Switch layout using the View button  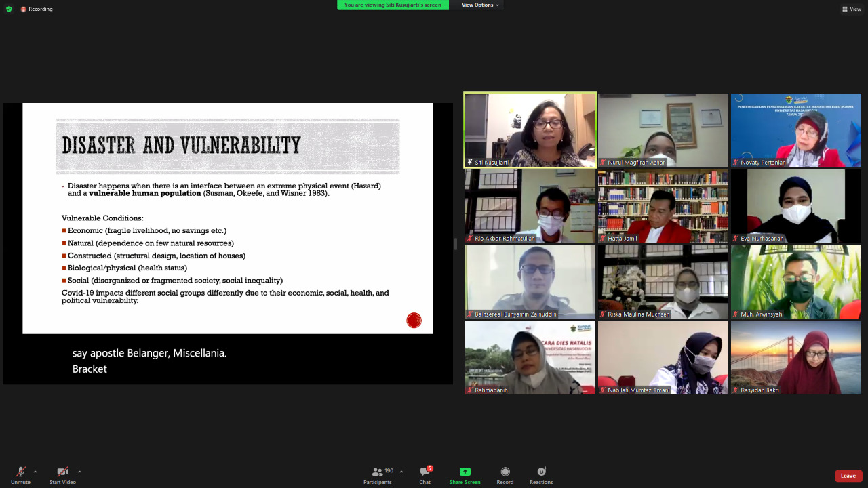click(852, 9)
